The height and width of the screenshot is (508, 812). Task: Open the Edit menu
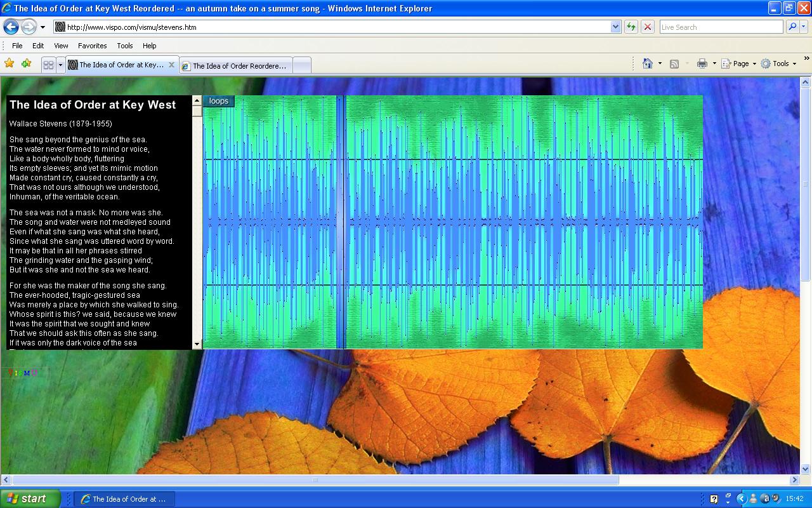coord(38,46)
